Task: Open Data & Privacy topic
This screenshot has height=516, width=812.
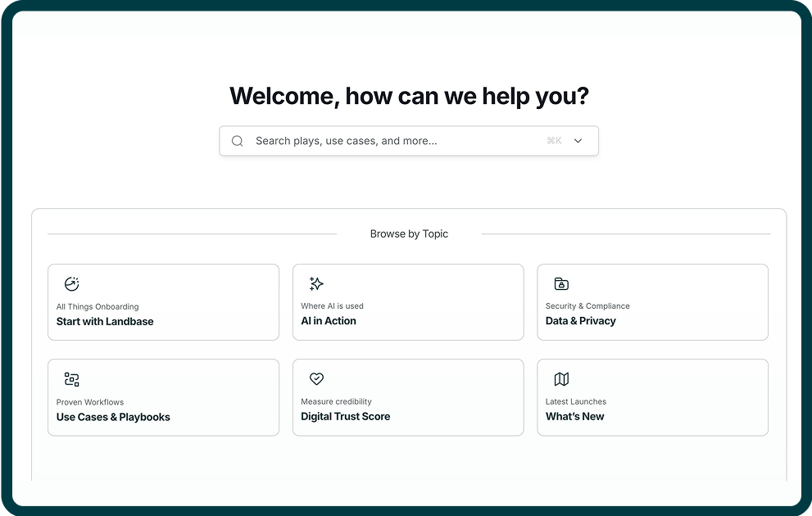Action: [x=652, y=302]
